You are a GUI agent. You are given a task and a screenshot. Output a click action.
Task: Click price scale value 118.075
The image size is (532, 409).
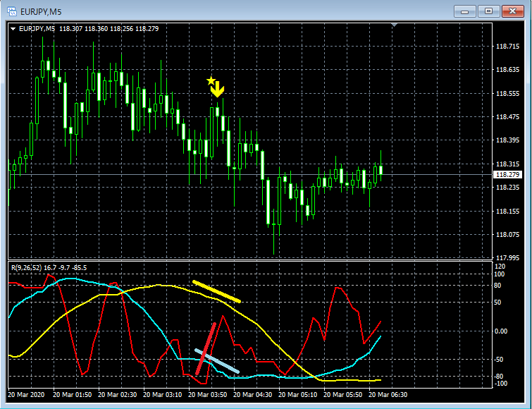click(x=507, y=235)
